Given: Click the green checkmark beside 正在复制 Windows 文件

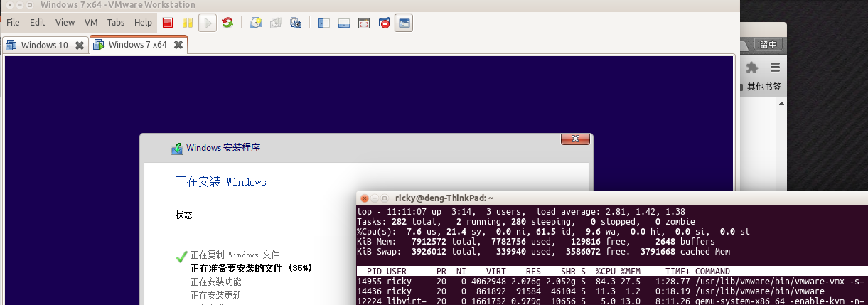Looking at the screenshot, I should pos(182,256).
